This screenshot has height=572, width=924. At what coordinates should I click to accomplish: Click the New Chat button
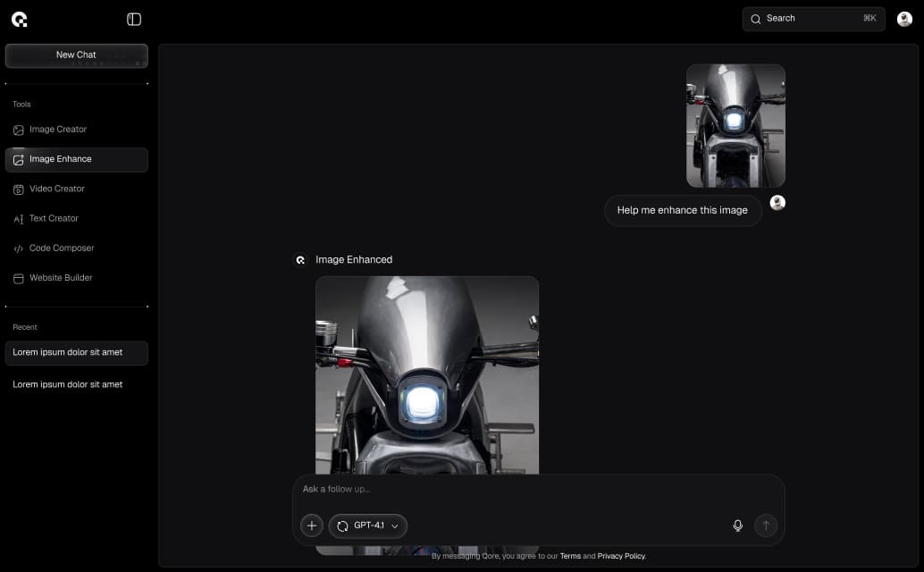tap(77, 55)
